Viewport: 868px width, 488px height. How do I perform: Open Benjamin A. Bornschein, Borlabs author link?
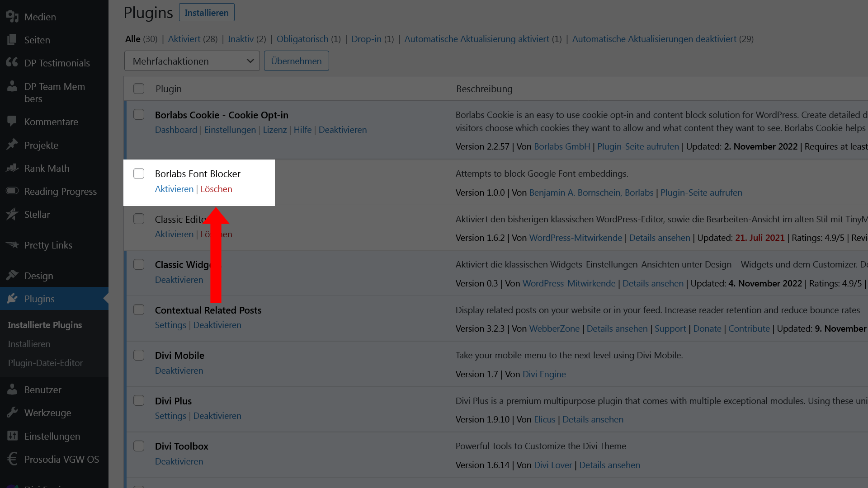tap(591, 192)
